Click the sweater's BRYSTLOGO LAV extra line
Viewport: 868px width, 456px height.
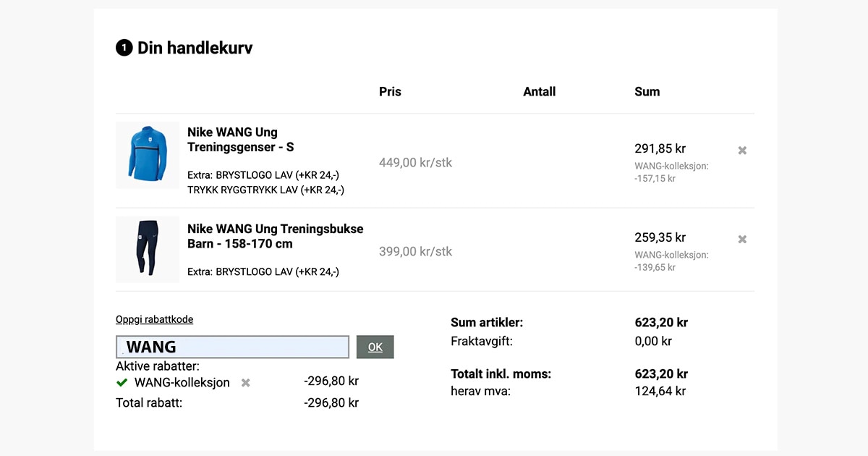tap(263, 175)
